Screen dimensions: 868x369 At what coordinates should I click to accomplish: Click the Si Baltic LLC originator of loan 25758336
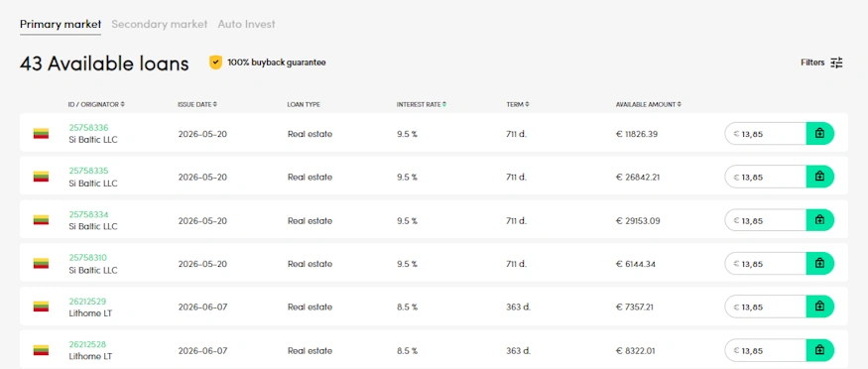(93, 140)
